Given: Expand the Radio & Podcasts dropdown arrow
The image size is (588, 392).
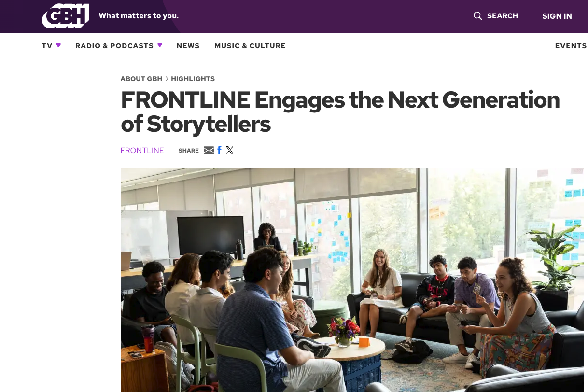Looking at the screenshot, I should point(160,45).
